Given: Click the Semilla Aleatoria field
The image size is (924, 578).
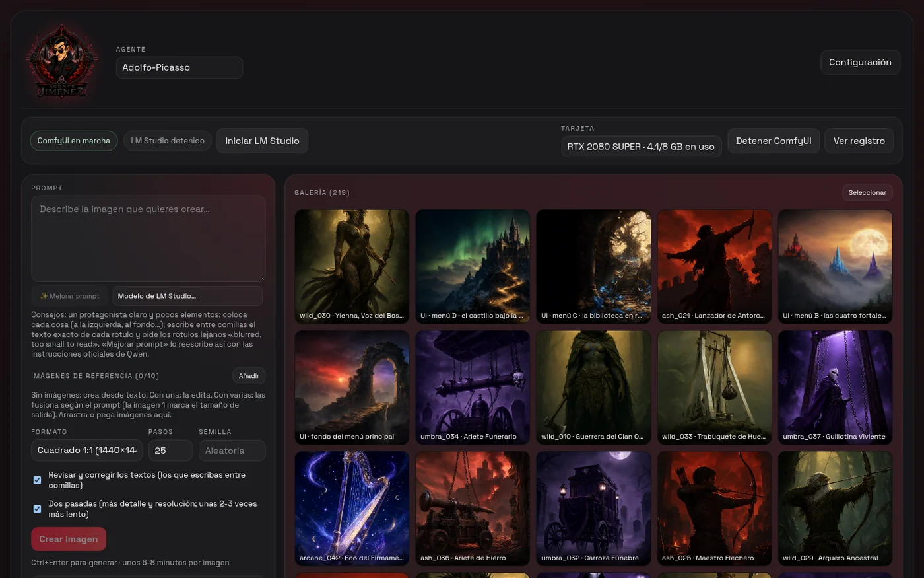Looking at the screenshot, I should pyautogui.click(x=232, y=451).
